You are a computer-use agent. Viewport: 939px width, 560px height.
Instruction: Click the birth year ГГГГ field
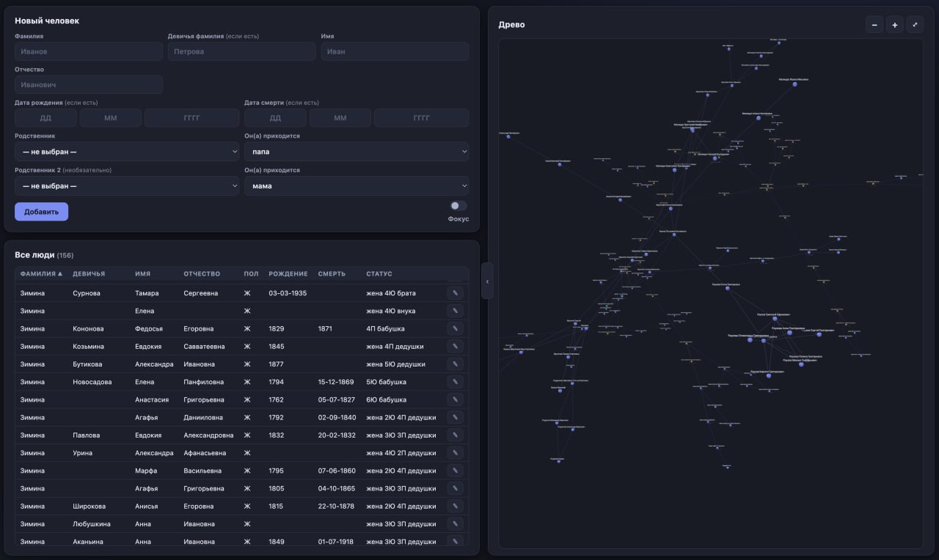pos(191,118)
